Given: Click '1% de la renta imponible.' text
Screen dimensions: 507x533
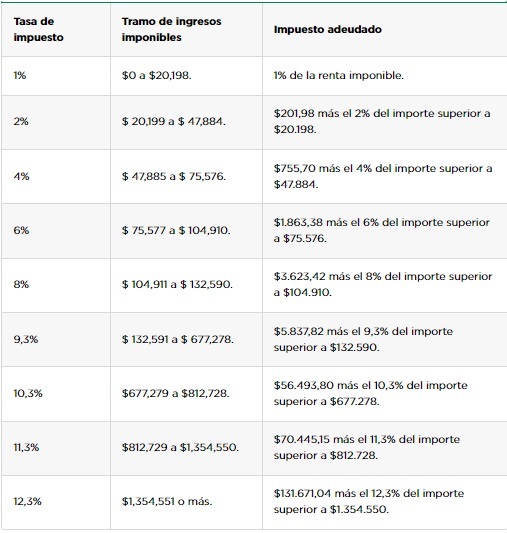Looking at the screenshot, I should point(339,75).
